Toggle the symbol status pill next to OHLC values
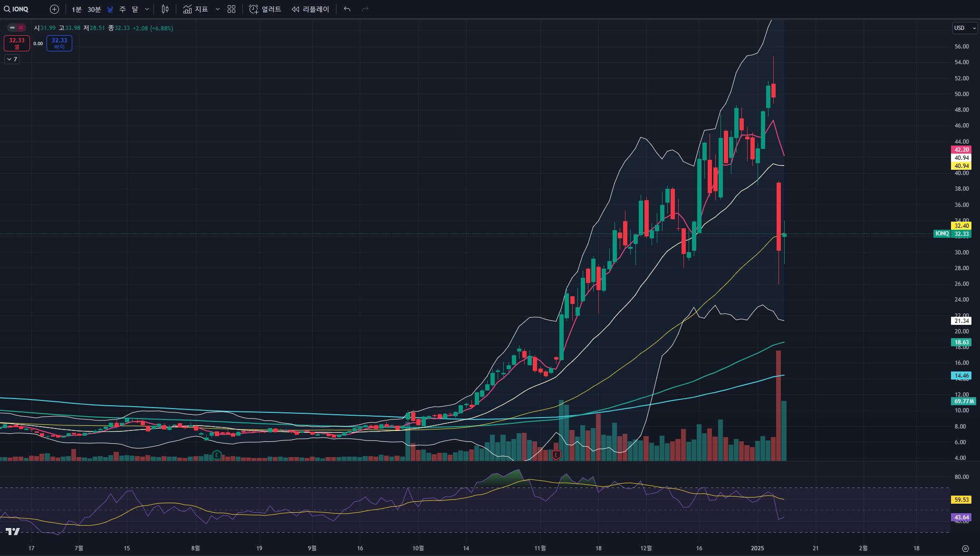This screenshot has height=556, width=980. pyautogui.click(x=16, y=28)
